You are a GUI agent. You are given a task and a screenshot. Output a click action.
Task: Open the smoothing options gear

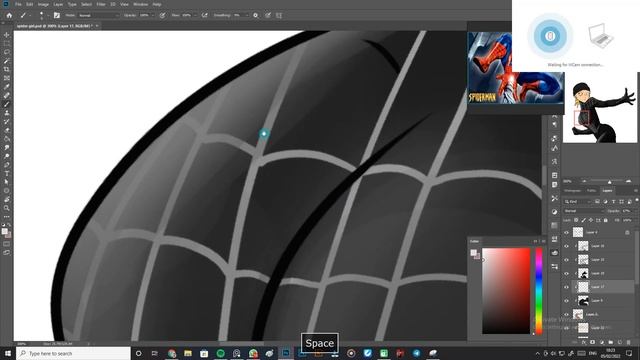(256, 15)
